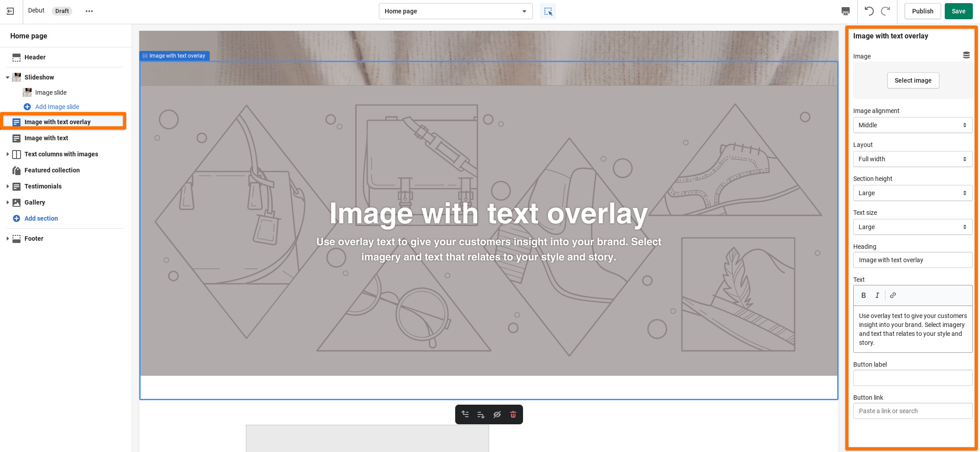This screenshot has width=980, height=452.
Task: Open the Text size dropdown
Action: pos(913,227)
